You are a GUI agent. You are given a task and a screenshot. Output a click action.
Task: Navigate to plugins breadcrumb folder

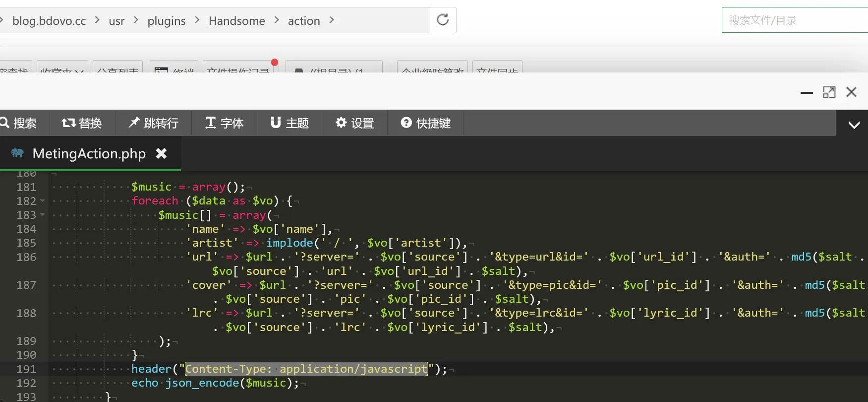(167, 21)
